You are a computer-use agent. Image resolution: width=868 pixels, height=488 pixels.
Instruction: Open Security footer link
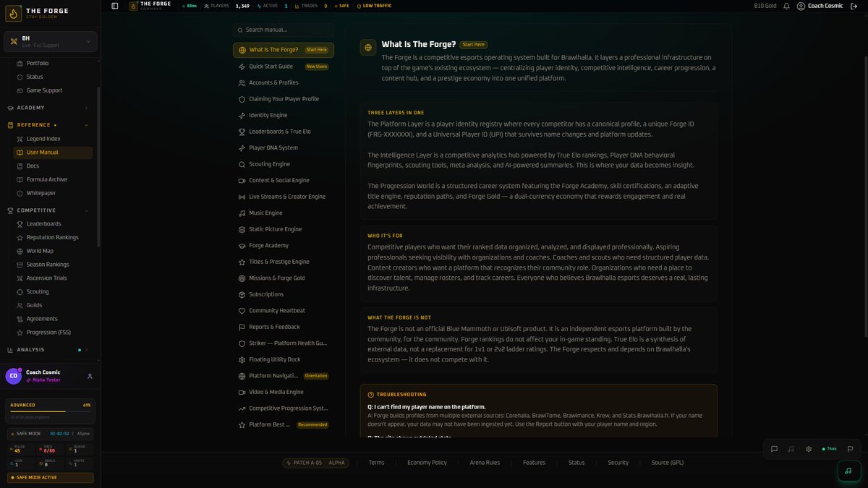tap(618, 463)
